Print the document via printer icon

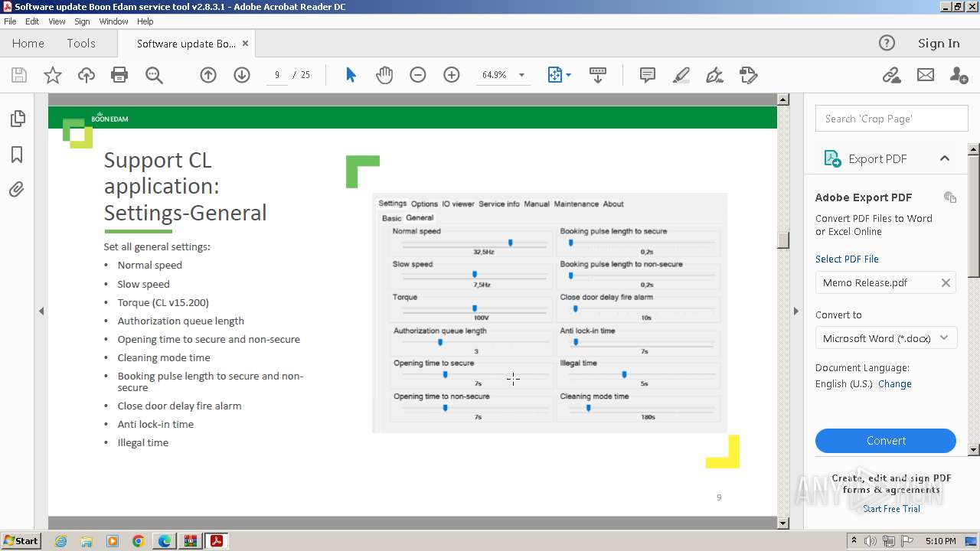click(x=119, y=75)
